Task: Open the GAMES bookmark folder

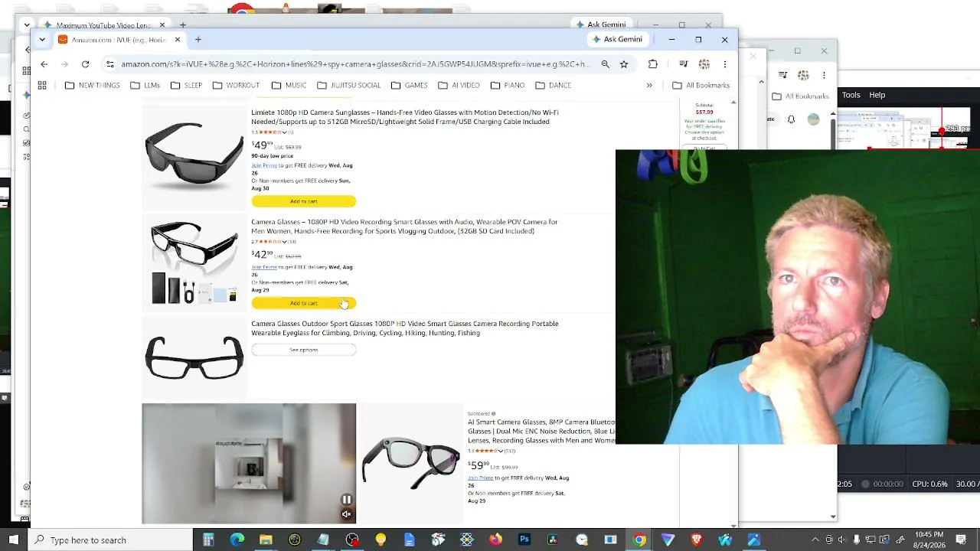Action: click(409, 85)
